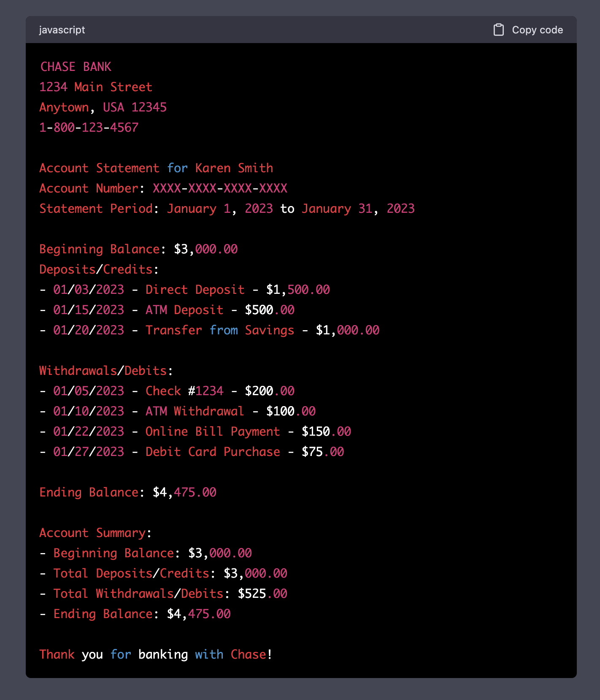
Task: Click the 01/10/2023 ATM Withdrawal entry
Action: (178, 411)
